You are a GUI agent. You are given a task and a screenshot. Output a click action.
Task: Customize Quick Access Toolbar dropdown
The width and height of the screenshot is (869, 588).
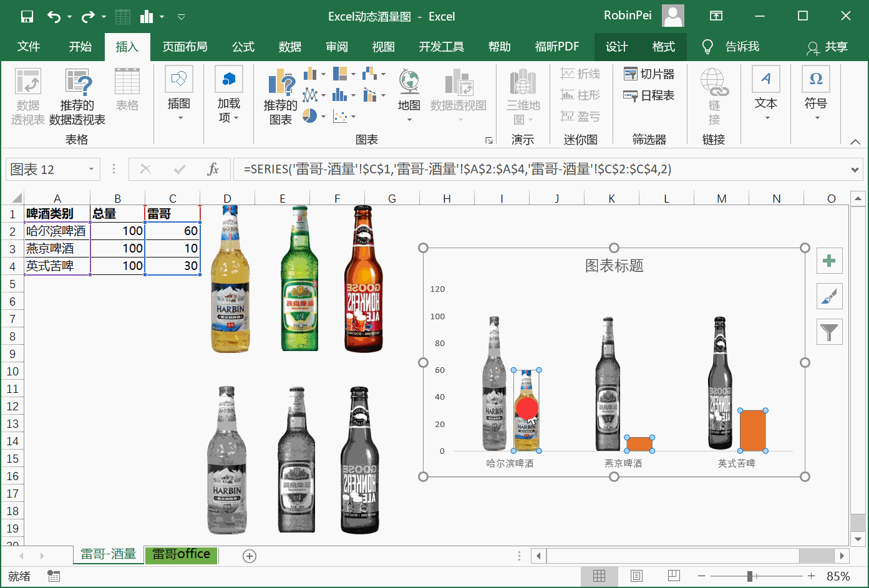click(x=182, y=17)
